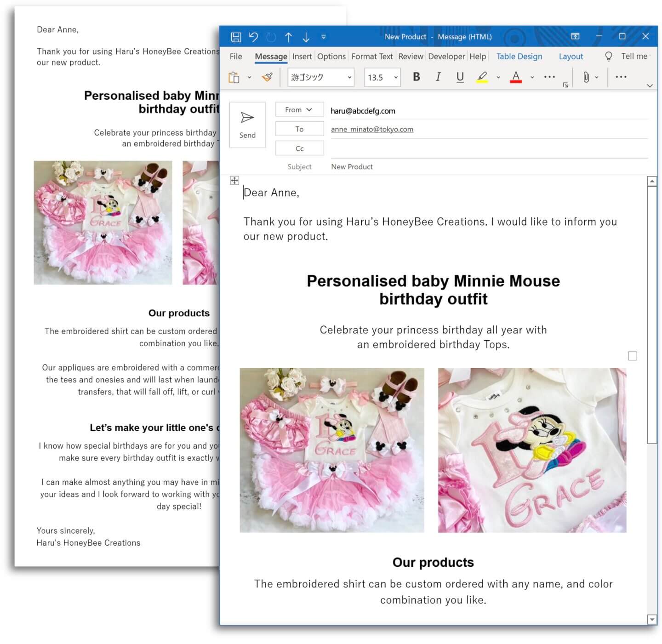The height and width of the screenshot is (644, 662).
Task: Open the Help tab
Action: [x=478, y=56]
